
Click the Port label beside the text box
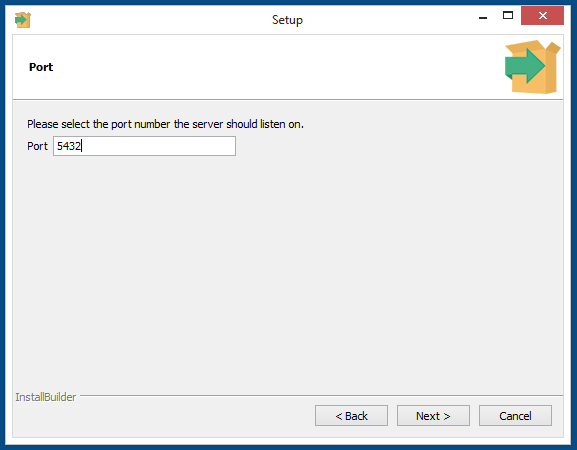coord(37,146)
